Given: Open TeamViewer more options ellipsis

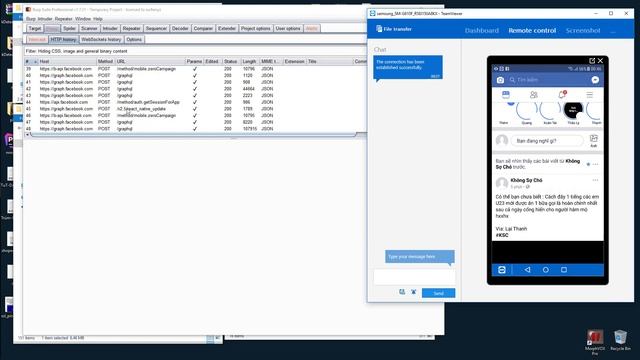Looking at the screenshot, I should pyautogui.click(x=613, y=31).
